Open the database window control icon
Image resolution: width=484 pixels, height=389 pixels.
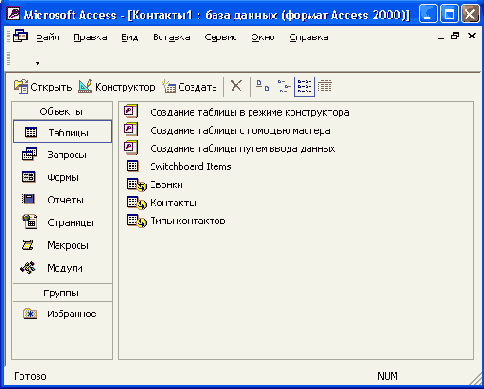20,36
